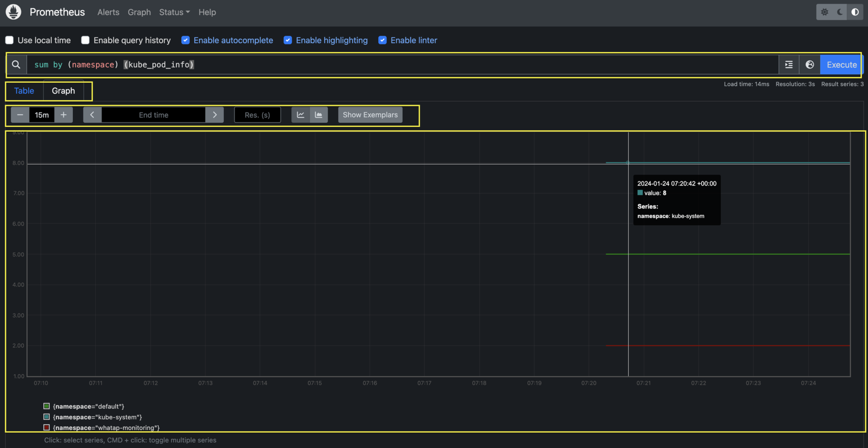Increase the time range with plus button
The width and height of the screenshot is (868, 448).
pyautogui.click(x=63, y=115)
